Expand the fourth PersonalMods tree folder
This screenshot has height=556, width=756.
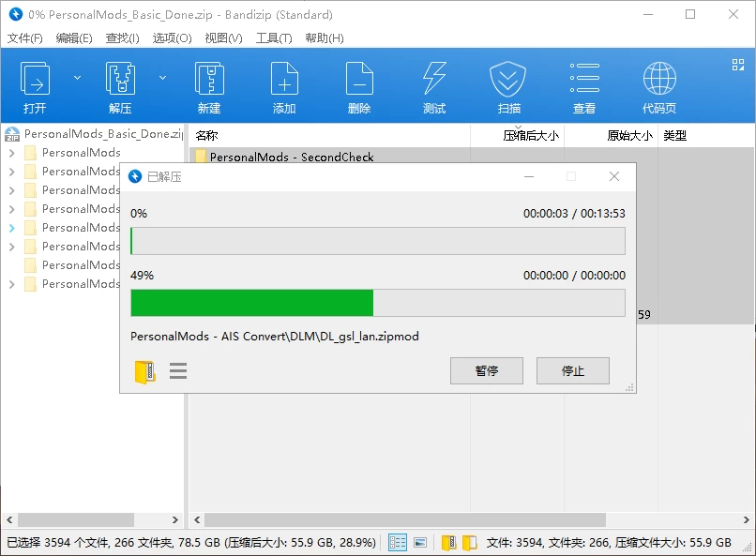[x=12, y=210]
